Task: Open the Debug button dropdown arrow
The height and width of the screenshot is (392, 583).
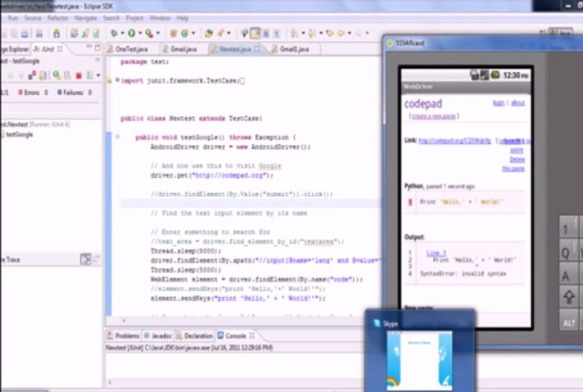Action: click(x=122, y=33)
